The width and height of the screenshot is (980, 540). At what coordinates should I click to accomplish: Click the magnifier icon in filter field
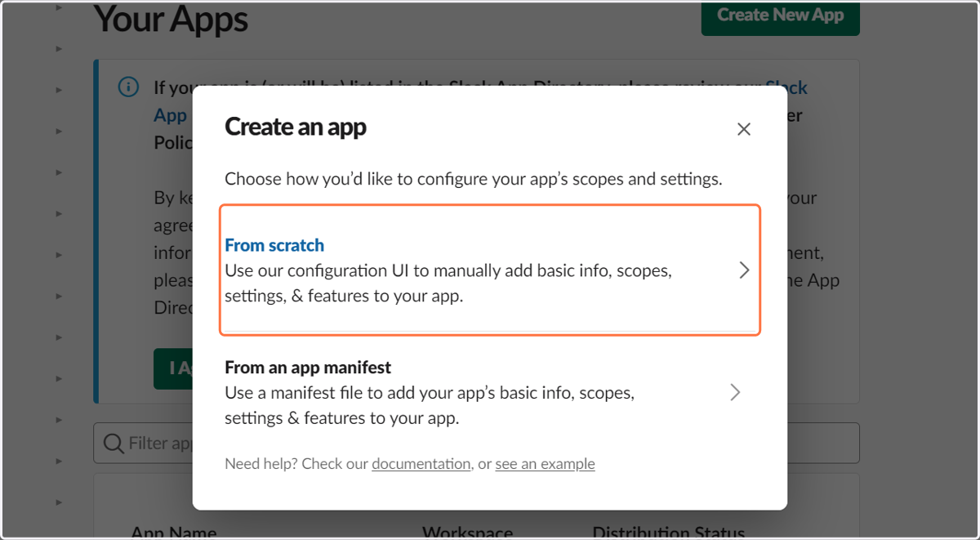click(x=114, y=444)
